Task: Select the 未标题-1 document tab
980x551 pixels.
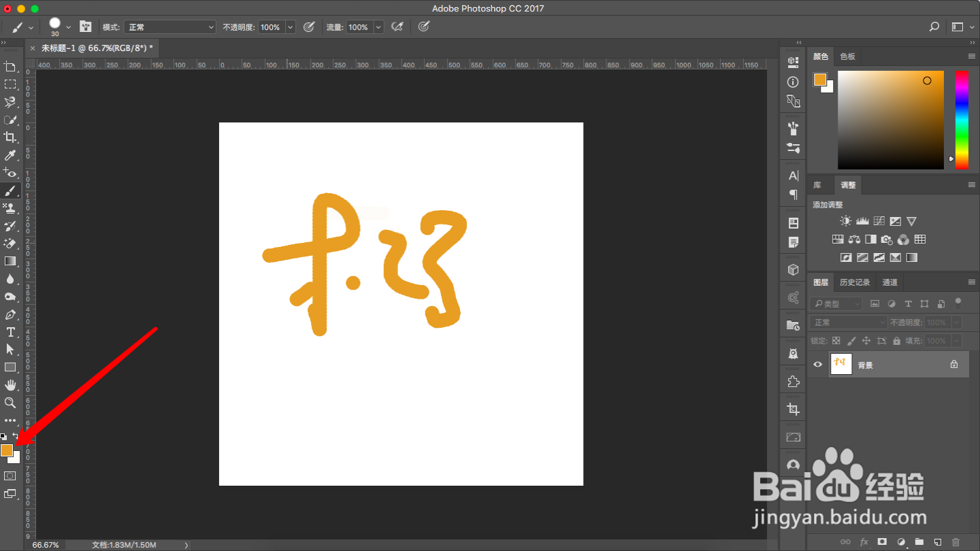Action: 97,48
